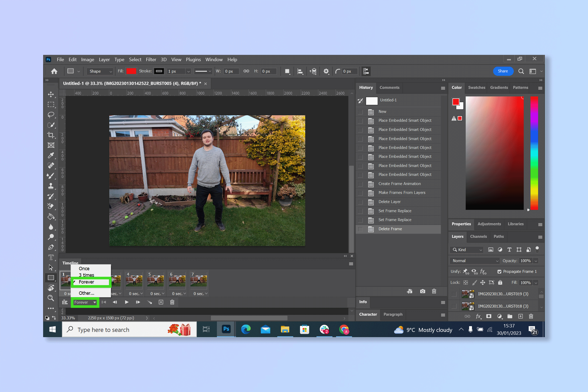The height and width of the screenshot is (392, 588).
Task: Expand the Adjustments panel tab
Action: click(489, 223)
